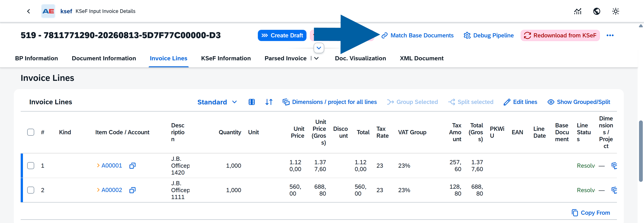644x223 pixels.
Task: Click the description cell J.B. Officep 1111
Action: coord(180,190)
